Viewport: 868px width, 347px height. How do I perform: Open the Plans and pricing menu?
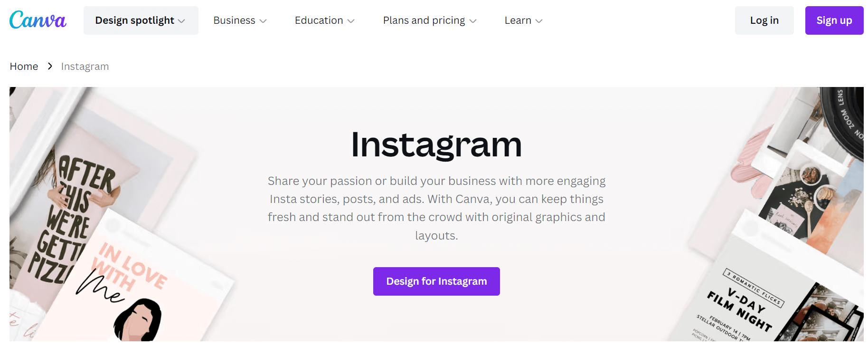(x=429, y=20)
